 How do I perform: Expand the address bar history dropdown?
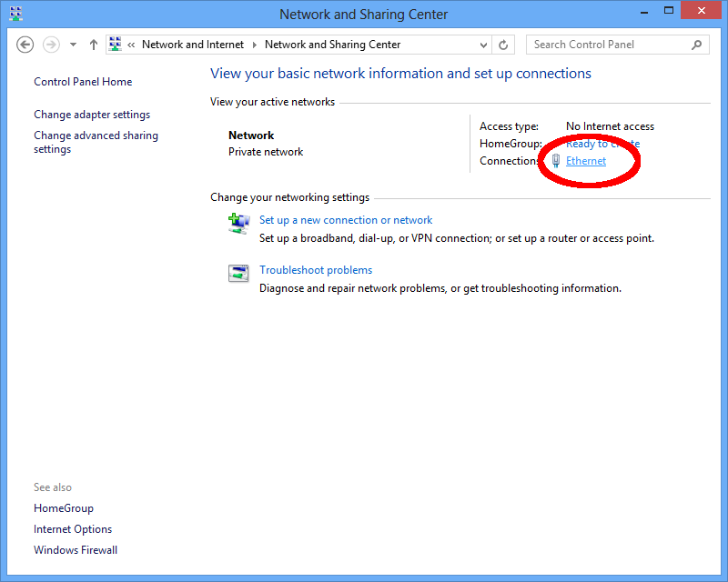click(483, 45)
